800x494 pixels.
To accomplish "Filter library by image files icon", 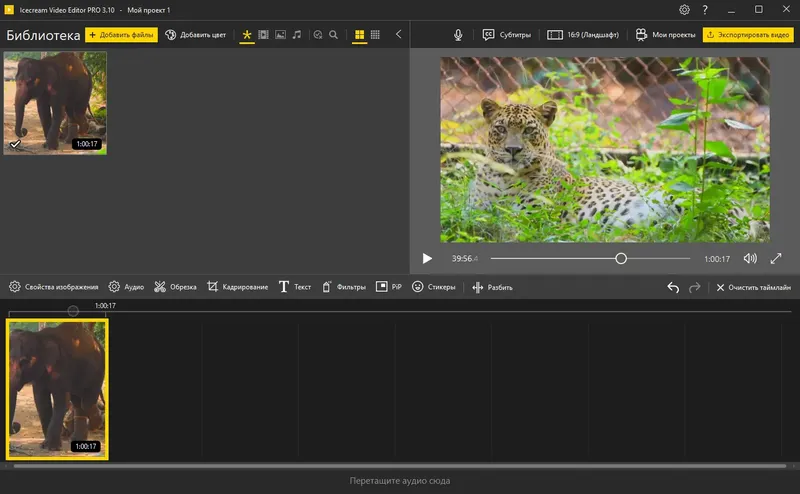I will click(280, 34).
